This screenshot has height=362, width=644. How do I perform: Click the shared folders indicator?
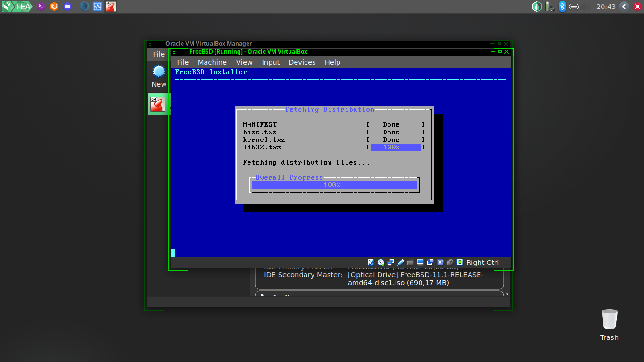(x=410, y=263)
